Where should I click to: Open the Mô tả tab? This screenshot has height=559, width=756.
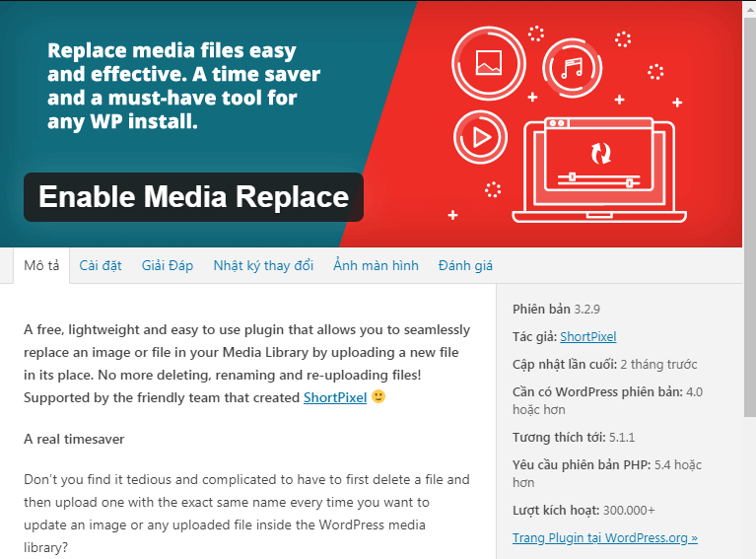[x=41, y=266]
